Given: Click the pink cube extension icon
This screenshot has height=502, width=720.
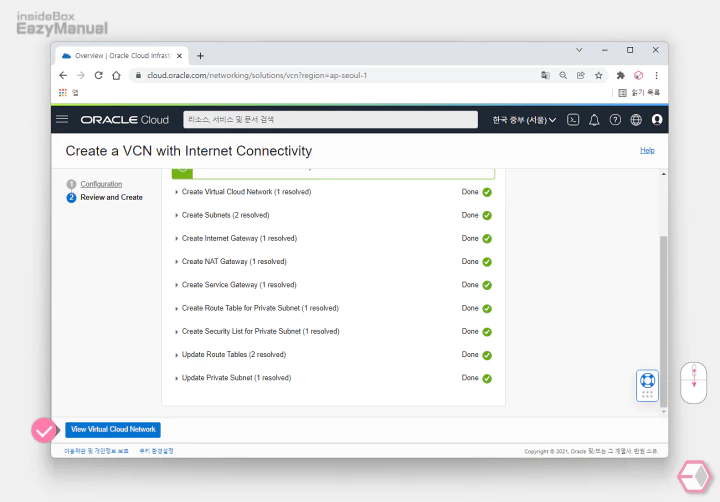Looking at the screenshot, I should tap(638, 75).
